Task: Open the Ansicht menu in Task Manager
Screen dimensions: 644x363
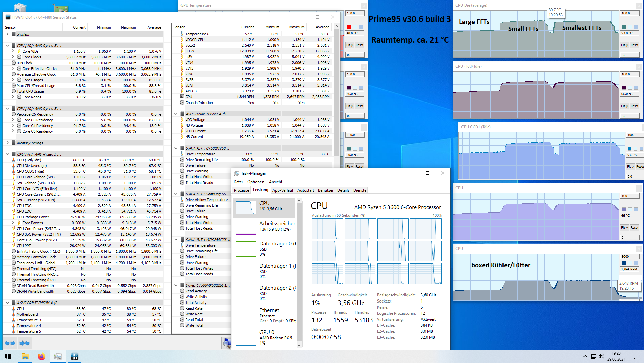Action: pos(276,182)
